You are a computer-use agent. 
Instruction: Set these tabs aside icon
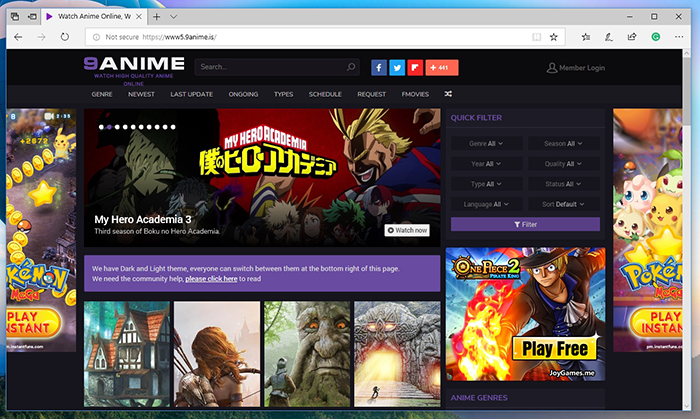[32, 17]
